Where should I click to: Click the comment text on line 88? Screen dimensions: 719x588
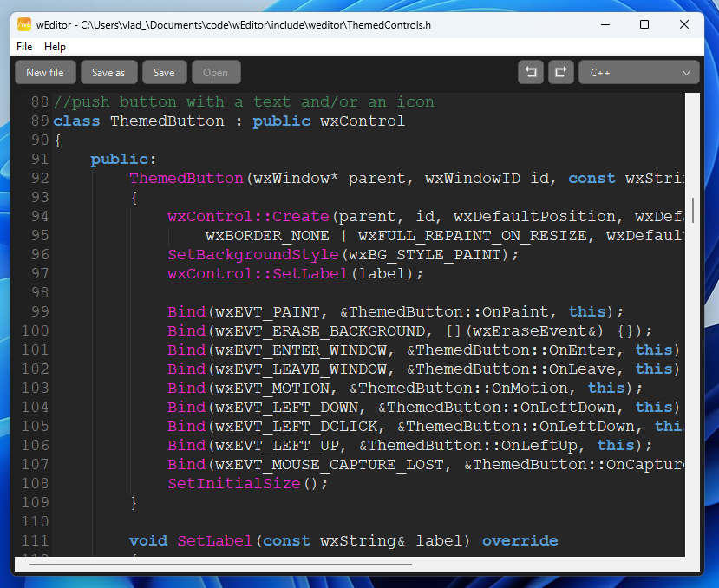tap(244, 101)
